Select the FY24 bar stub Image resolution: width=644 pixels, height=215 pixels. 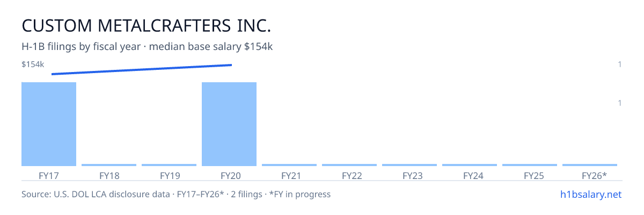pyautogui.click(x=470, y=165)
